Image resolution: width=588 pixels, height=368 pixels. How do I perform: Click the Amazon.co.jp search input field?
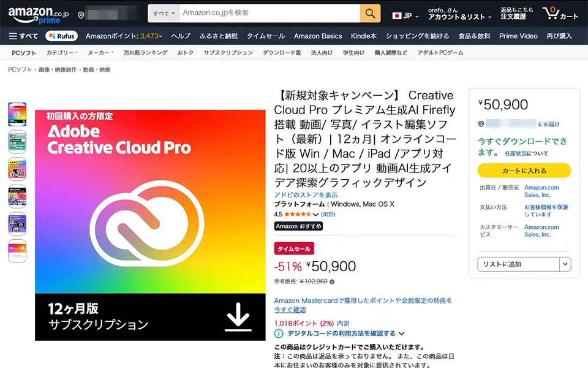(x=268, y=13)
